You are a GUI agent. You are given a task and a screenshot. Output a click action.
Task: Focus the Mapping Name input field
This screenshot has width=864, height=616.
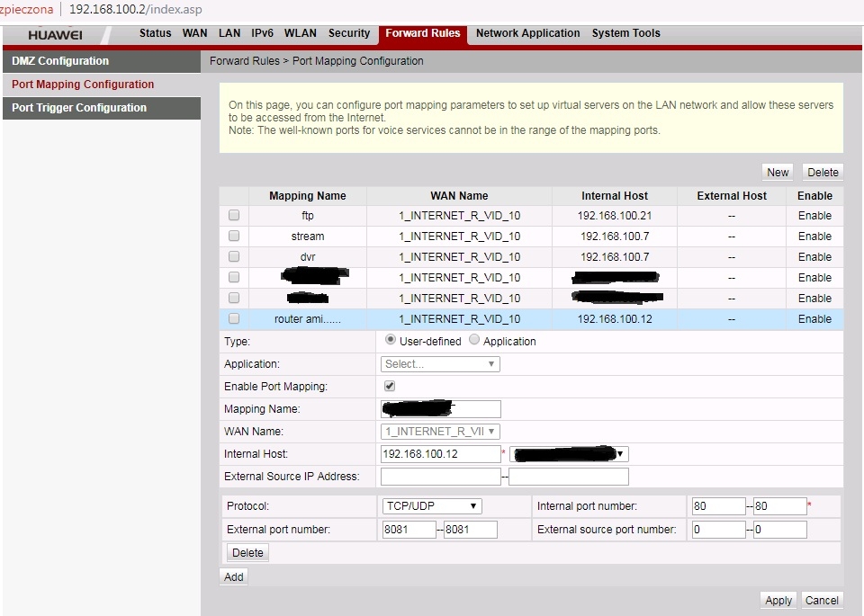tap(441, 409)
